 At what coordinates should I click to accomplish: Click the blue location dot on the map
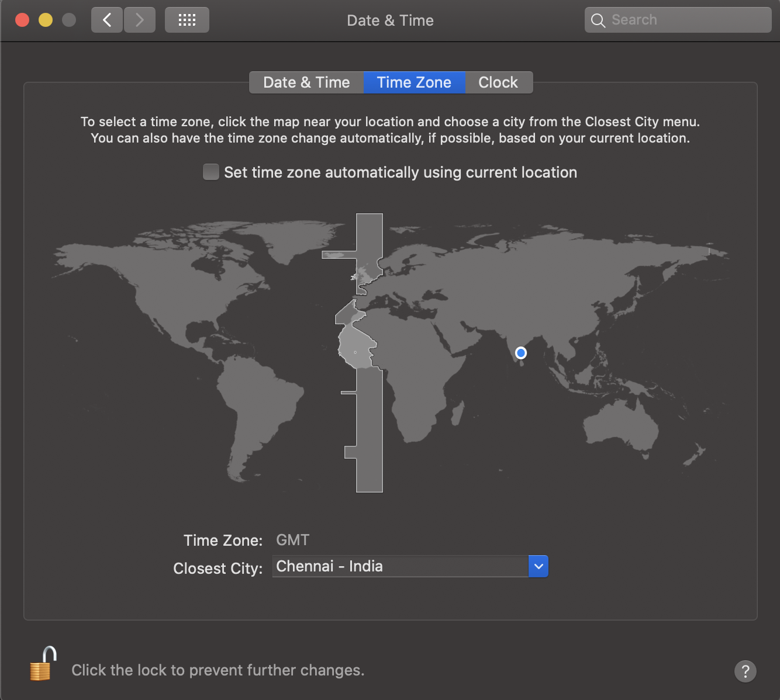click(x=521, y=353)
